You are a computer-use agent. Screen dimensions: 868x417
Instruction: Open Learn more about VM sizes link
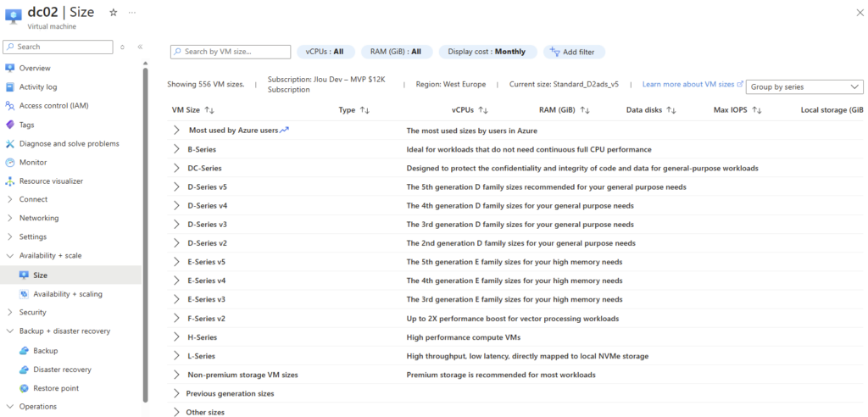[x=693, y=84]
